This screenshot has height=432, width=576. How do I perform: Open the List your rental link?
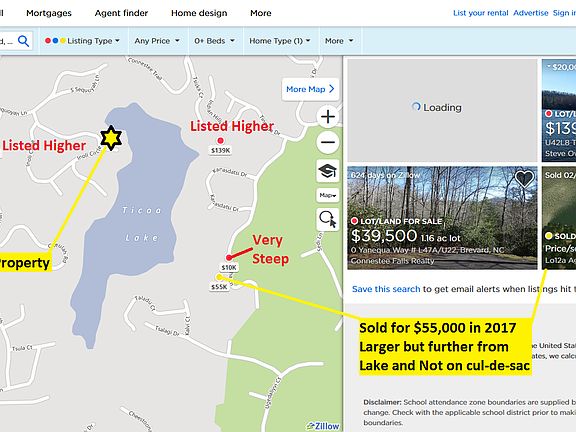pos(480,13)
